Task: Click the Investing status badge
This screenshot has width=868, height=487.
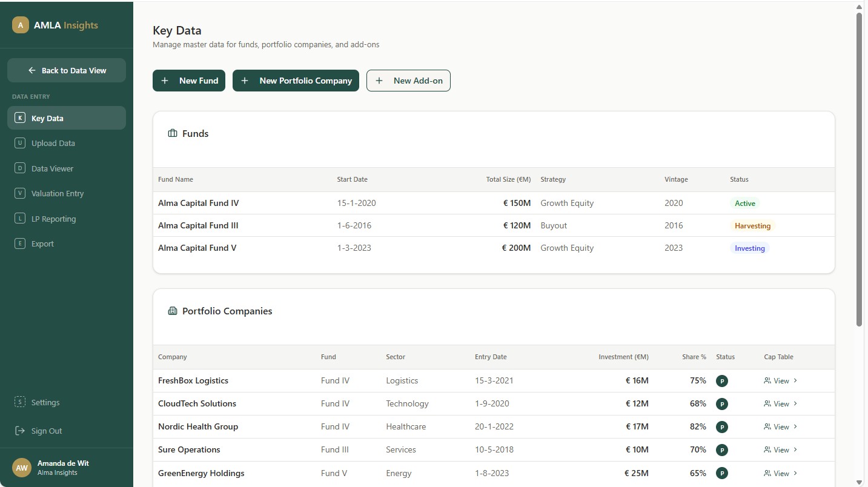Action: (x=750, y=248)
